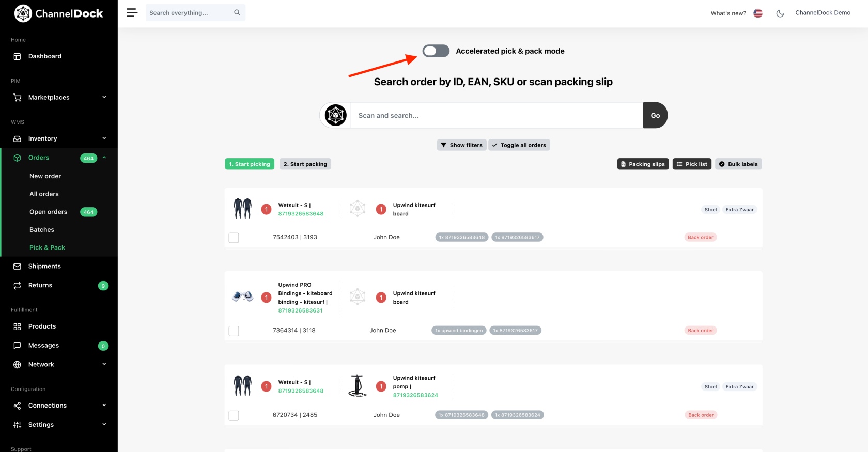Click the 464 badge beside Open orders
This screenshot has height=452, width=868.
[x=89, y=212]
